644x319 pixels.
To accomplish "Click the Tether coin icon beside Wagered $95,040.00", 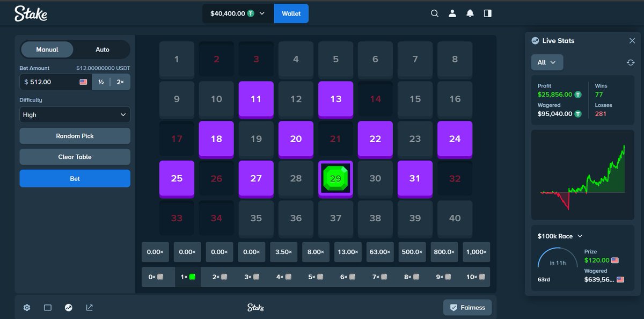I will 578,114.
